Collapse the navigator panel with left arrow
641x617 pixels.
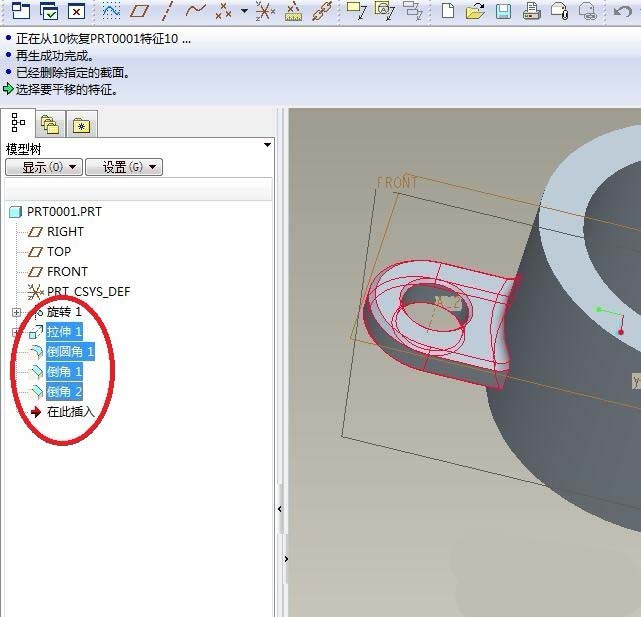[x=280, y=509]
